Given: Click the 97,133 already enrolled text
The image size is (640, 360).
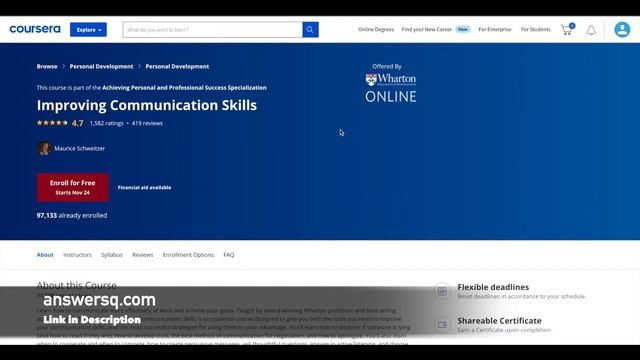Looking at the screenshot, I should (x=72, y=215).
